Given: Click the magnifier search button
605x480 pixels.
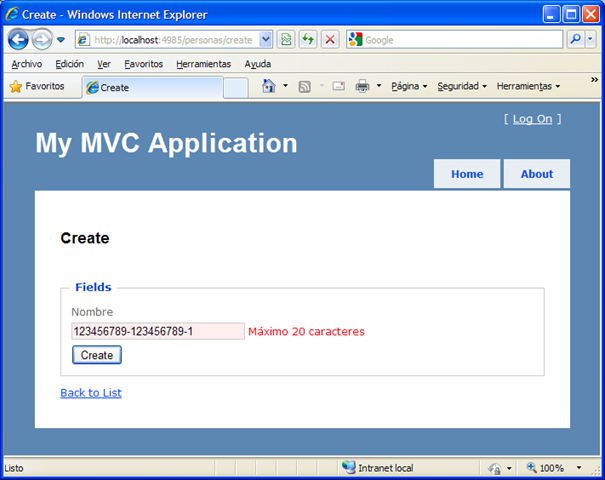Looking at the screenshot, I should tap(575, 39).
